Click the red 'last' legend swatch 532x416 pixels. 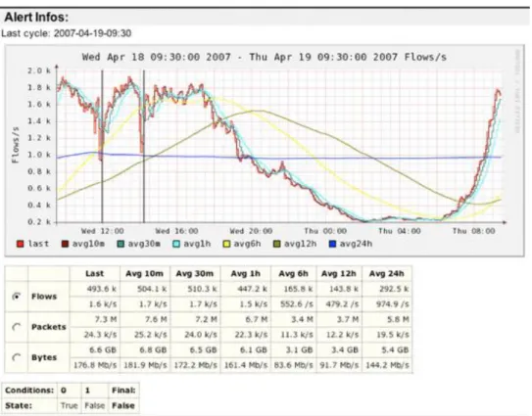pyautogui.click(x=21, y=244)
